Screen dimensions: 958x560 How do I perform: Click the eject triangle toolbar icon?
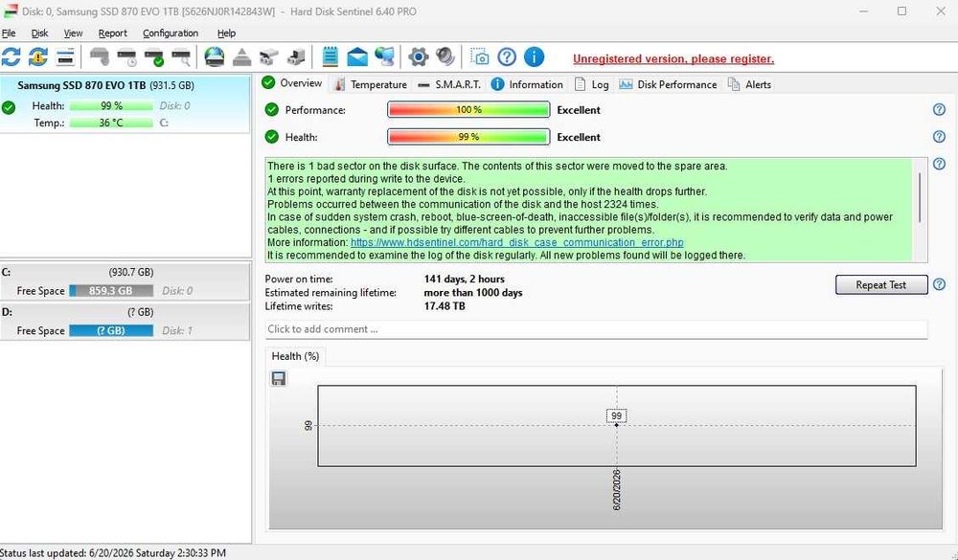point(242,57)
